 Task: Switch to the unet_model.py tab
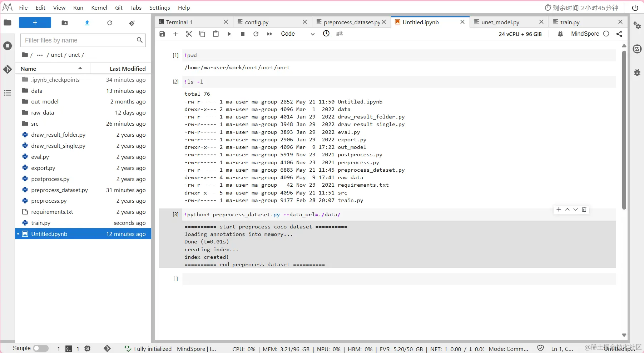[x=500, y=22]
